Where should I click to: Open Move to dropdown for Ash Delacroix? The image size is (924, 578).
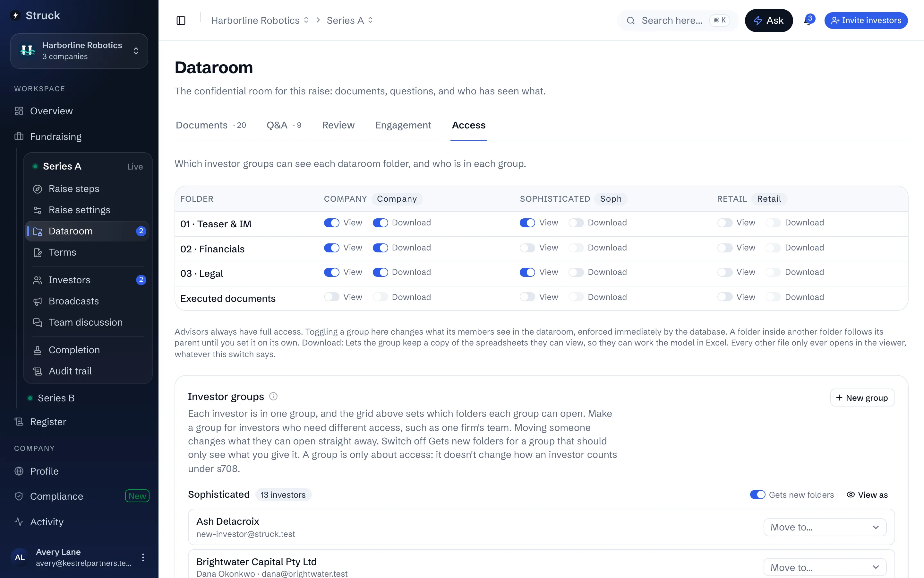pyautogui.click(x=825, y=527)
